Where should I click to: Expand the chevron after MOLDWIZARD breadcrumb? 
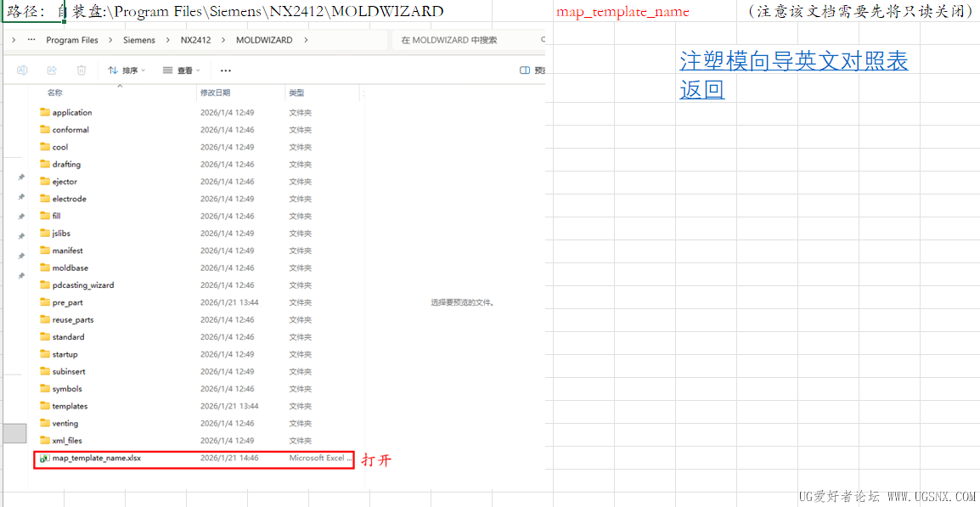tap(306, 40)
